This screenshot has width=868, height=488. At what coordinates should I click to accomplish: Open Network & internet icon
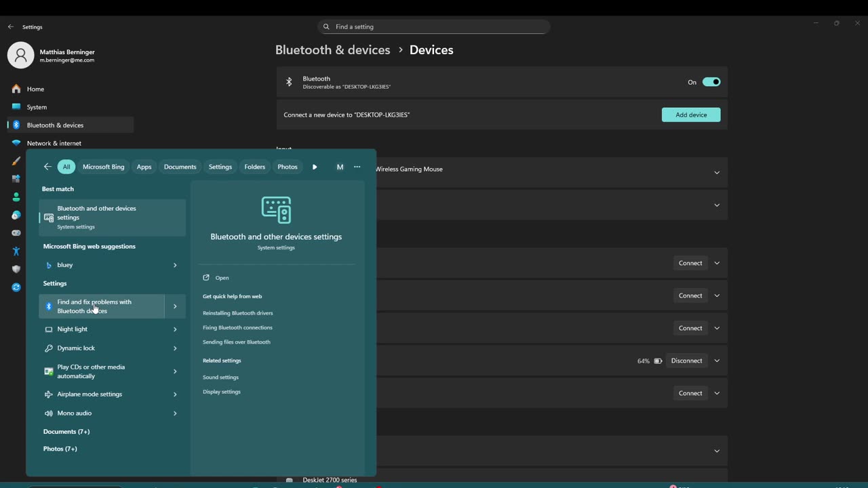(x=16, y=143)
